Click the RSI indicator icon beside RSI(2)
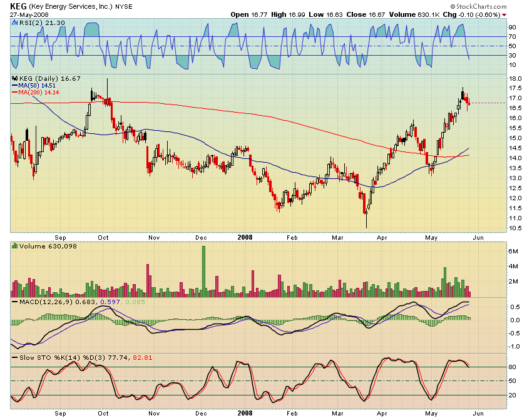This screenshot has height=418, width=532. pyautogui.click(x=14, y=23)
